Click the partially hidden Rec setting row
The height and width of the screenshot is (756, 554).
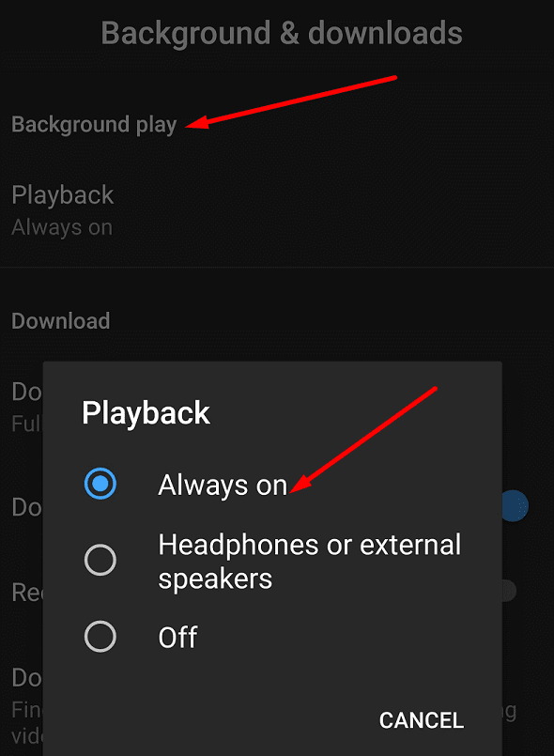(27, 592)
